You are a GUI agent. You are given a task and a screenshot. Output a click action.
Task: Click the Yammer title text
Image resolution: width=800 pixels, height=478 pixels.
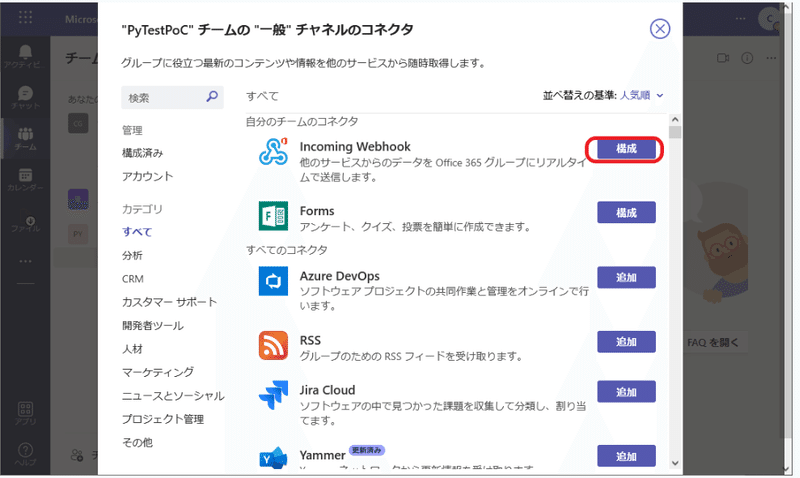coord(322,455)
